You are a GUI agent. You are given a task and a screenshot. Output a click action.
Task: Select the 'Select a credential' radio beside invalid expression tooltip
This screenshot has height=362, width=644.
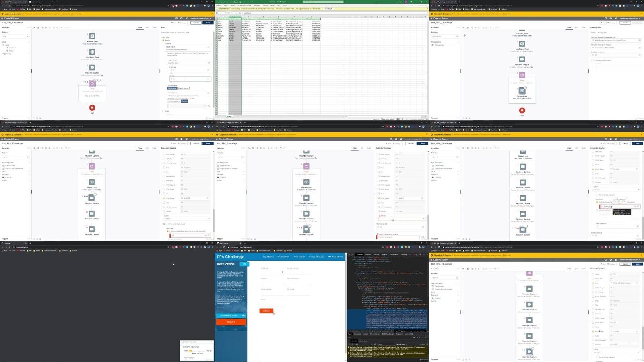(597, 211)
